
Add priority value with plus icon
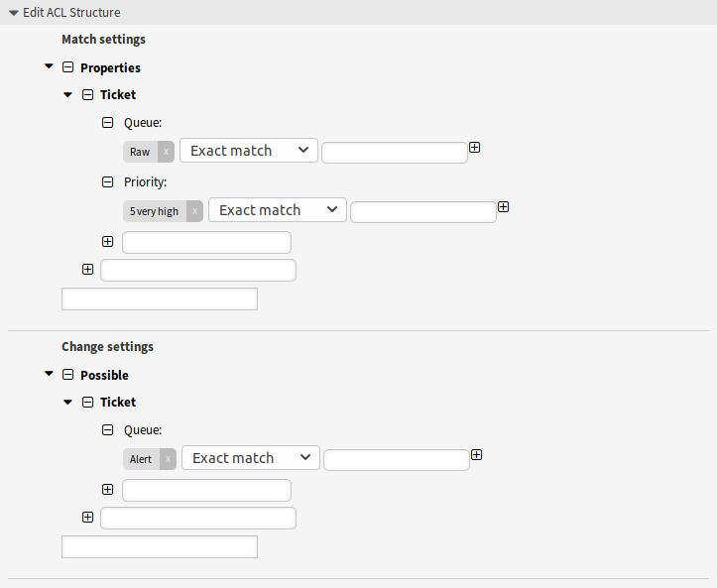click(x=504, y=207)
